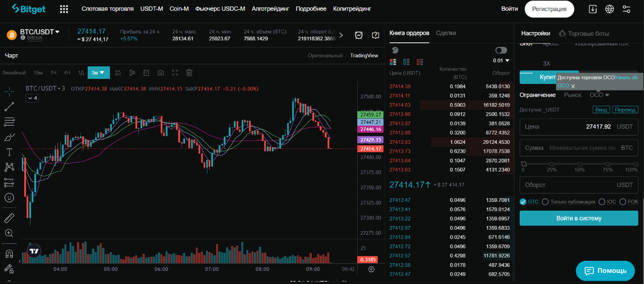Open the language globe icon
Viewport: 644px width, 284px height.
(610, 9)
